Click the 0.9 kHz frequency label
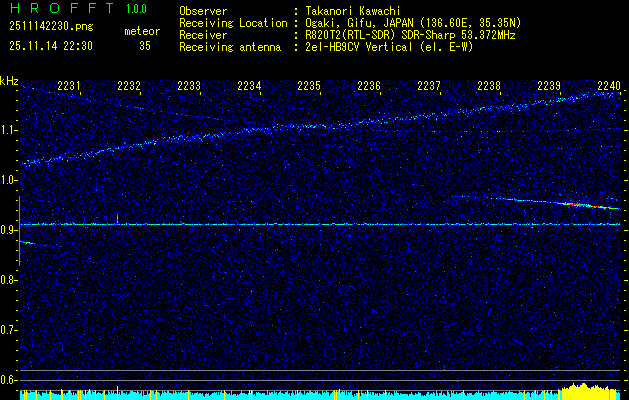The image size is (629, 400). (x=7, y=230)
